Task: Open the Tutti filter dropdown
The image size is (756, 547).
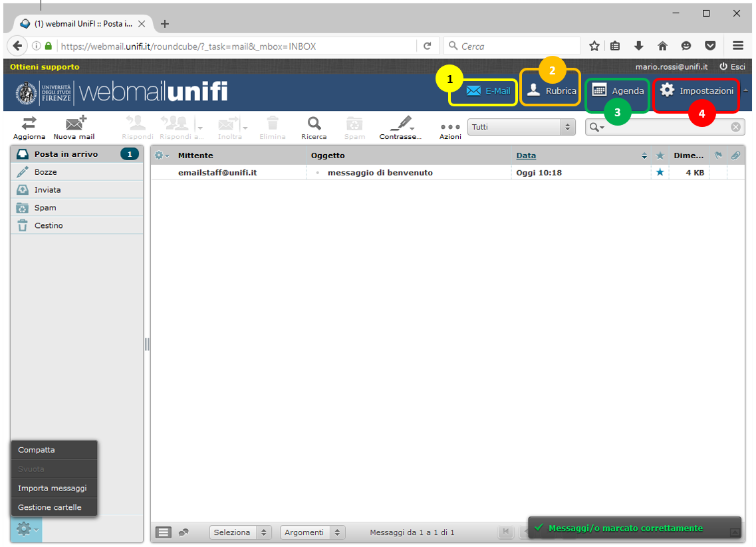Action: (x=521, y=127)
